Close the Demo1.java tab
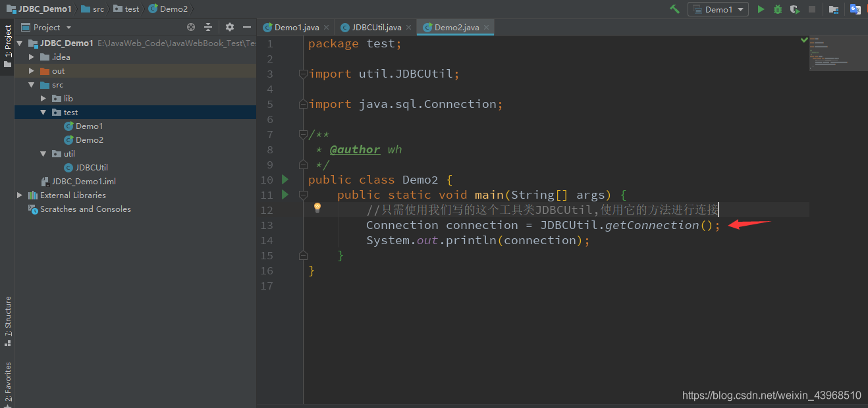 (327, 28)
